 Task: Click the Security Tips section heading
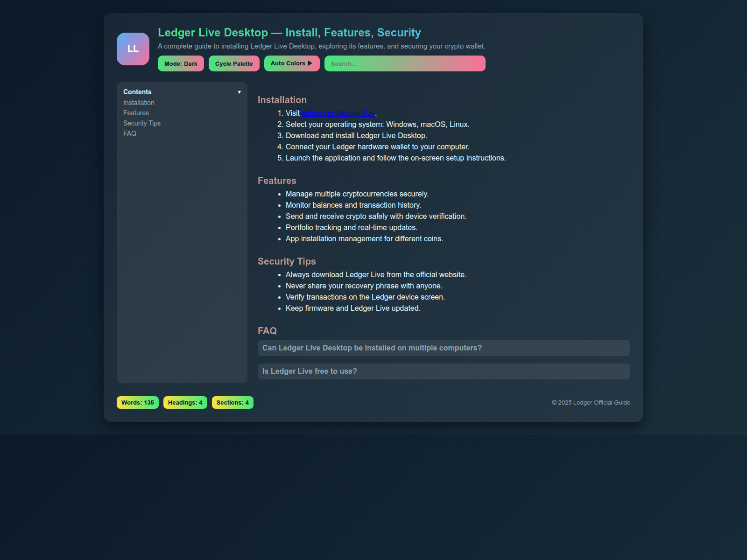click(287, 261)
